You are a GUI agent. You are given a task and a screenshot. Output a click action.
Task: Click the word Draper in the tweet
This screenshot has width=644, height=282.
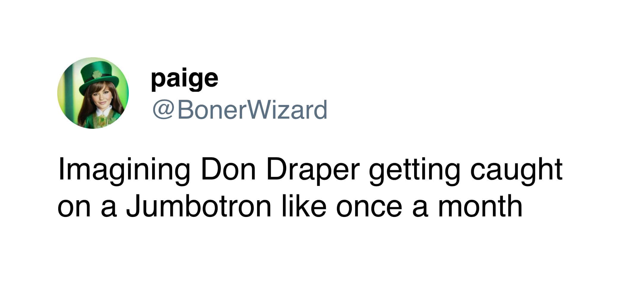click(312, 171)
